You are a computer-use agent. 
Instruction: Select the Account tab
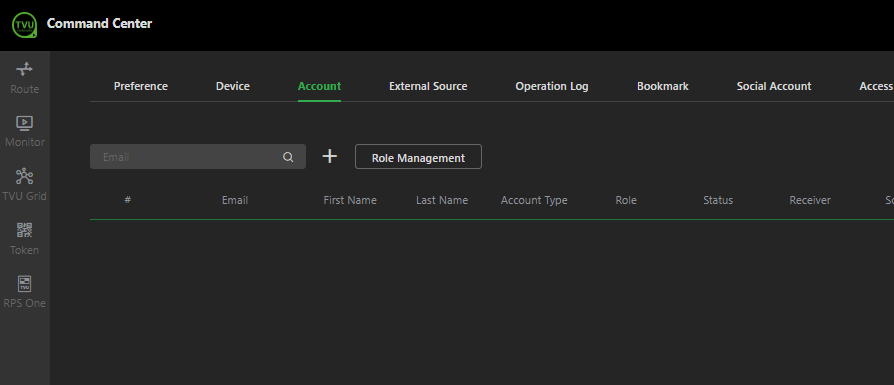coord(319,86)
